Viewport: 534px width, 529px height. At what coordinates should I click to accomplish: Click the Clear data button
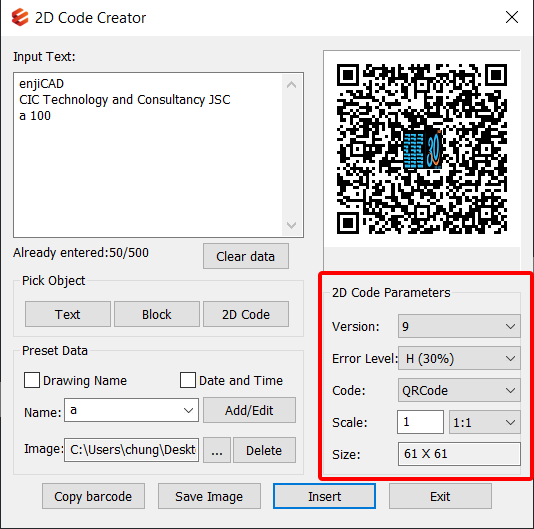pyautogui.click(x=246, y=256)
